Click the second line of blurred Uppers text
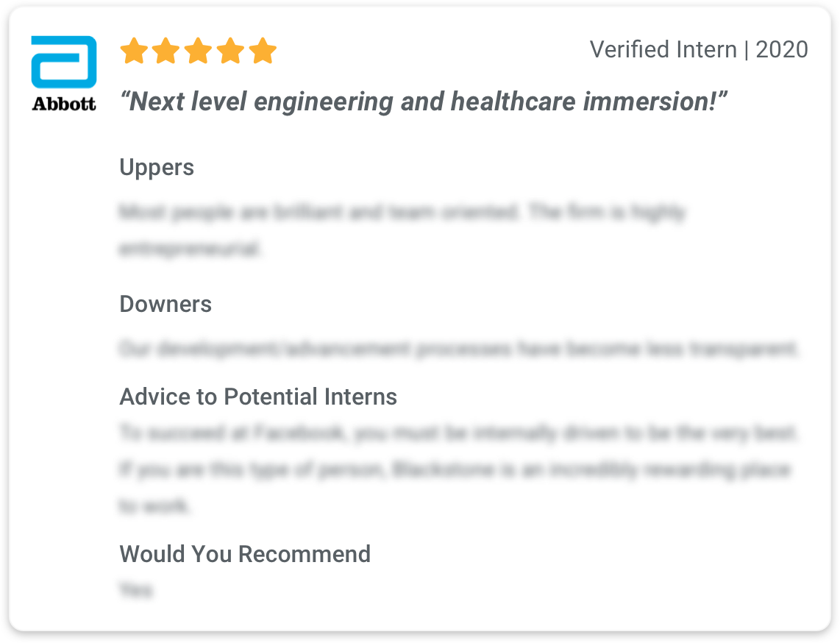 click(x=190, y=249)
